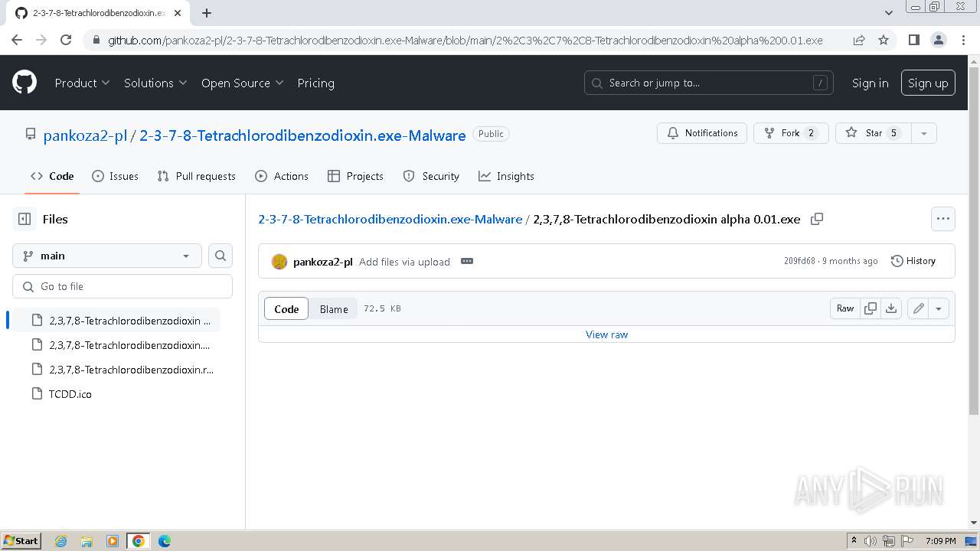
Task: Expand edit options dropdown arrow
Action: pyautogui.click(x=939, y=308)
